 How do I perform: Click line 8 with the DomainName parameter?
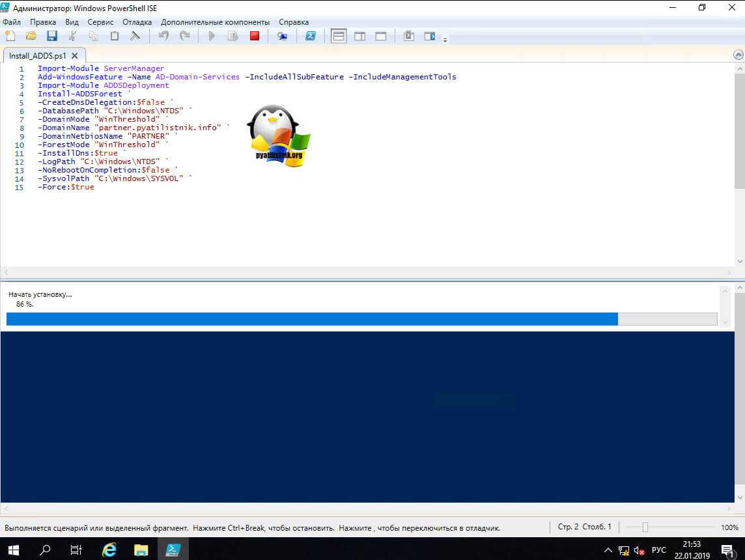[x=130, y=128]
